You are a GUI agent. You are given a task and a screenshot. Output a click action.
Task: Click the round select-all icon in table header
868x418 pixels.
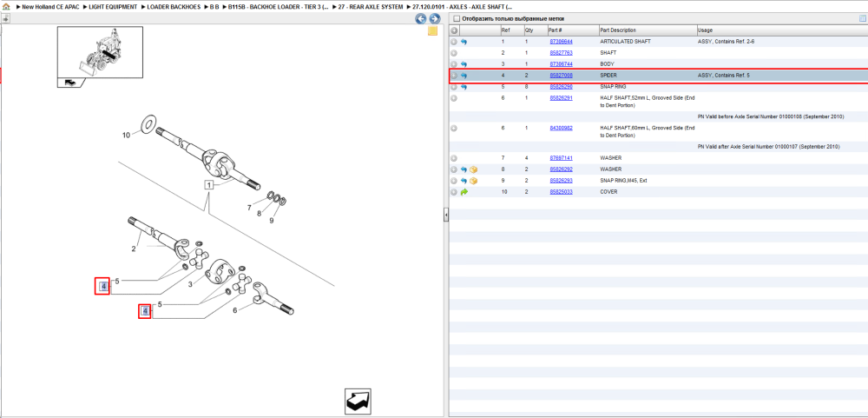point(454,30)
